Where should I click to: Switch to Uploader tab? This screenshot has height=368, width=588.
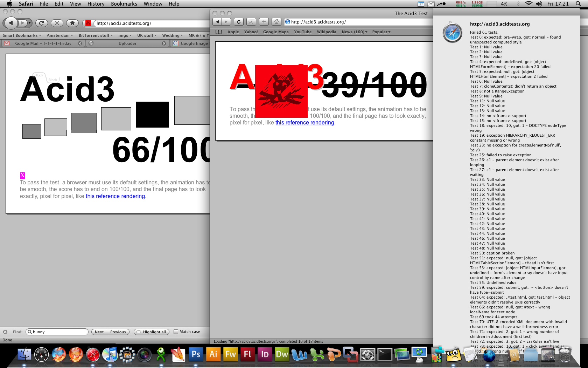[x=127, y=43]
